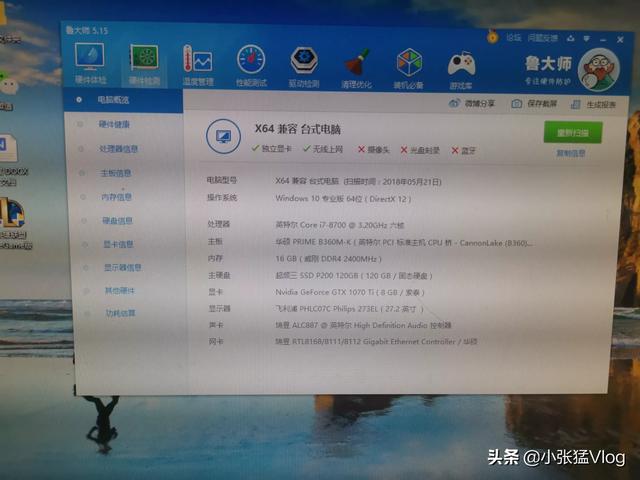
Task: Click the green 重新扫描 rescan button
Action: click(573, 132)
